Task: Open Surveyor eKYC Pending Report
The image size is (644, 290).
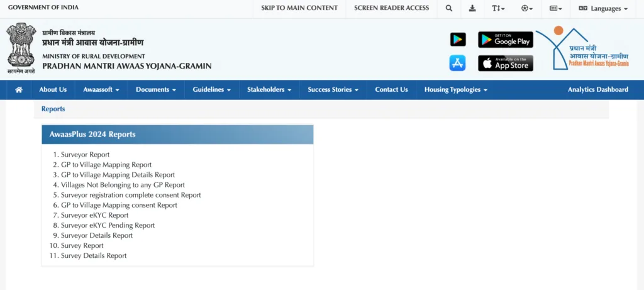Action: click(108, 225)
